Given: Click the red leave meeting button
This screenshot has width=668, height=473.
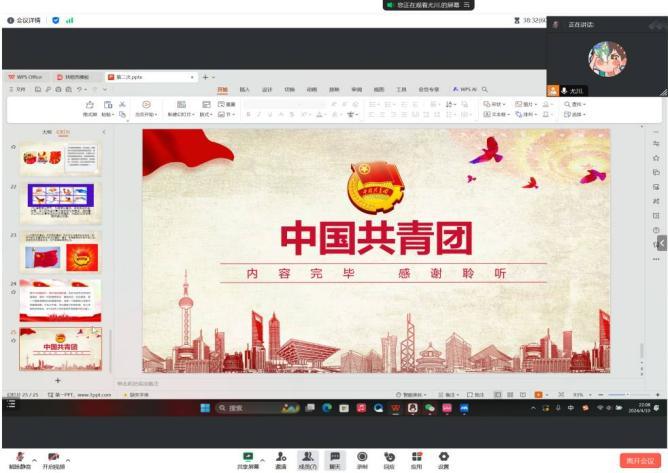Looking at the screenshot, I should click(x=640, y=461).
